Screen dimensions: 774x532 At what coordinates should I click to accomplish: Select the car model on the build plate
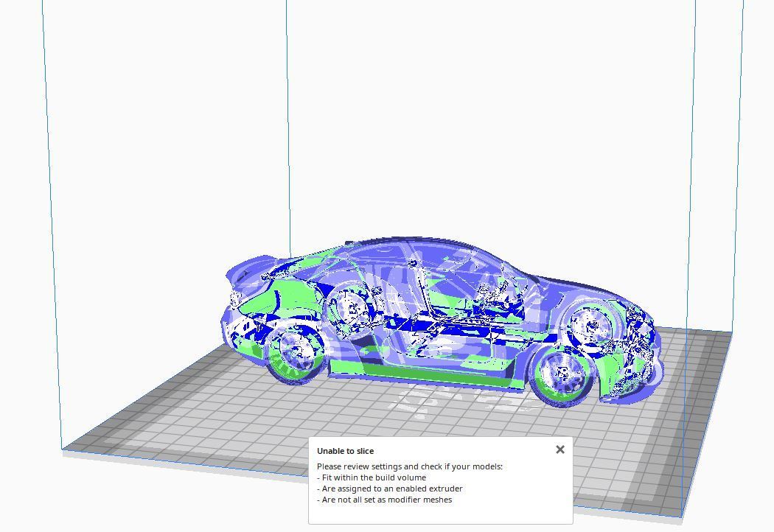pos(441,321)
